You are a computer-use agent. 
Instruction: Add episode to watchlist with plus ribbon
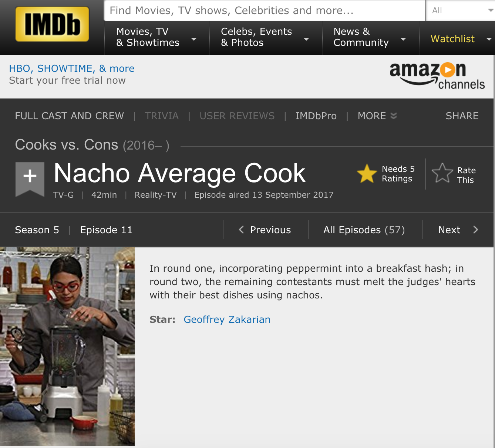click(30, 179)
